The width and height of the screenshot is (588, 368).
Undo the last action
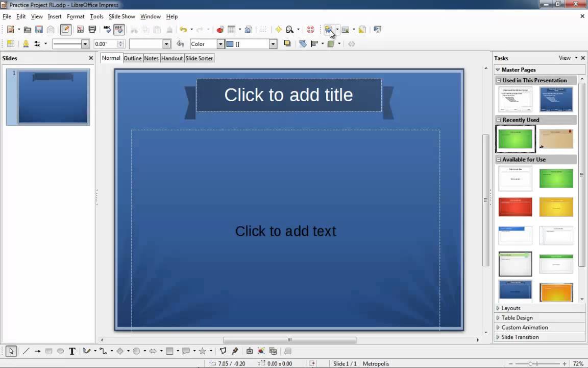coord(183,30)
